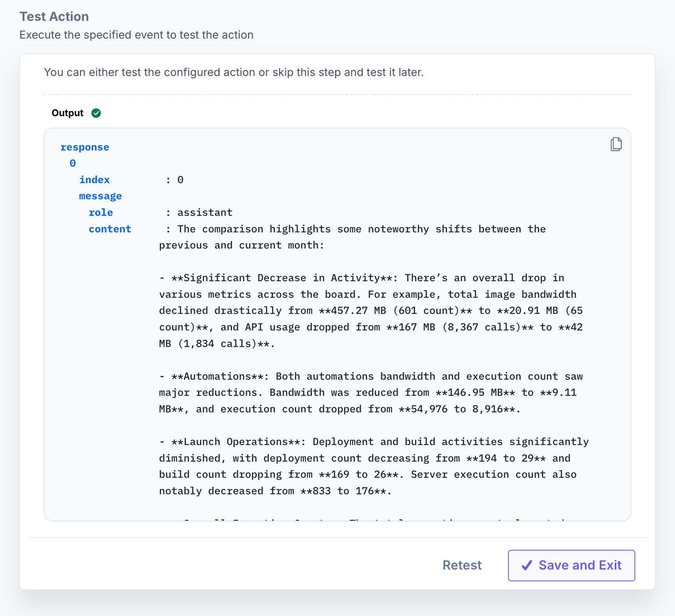Click the Output section label

point(67,113)
